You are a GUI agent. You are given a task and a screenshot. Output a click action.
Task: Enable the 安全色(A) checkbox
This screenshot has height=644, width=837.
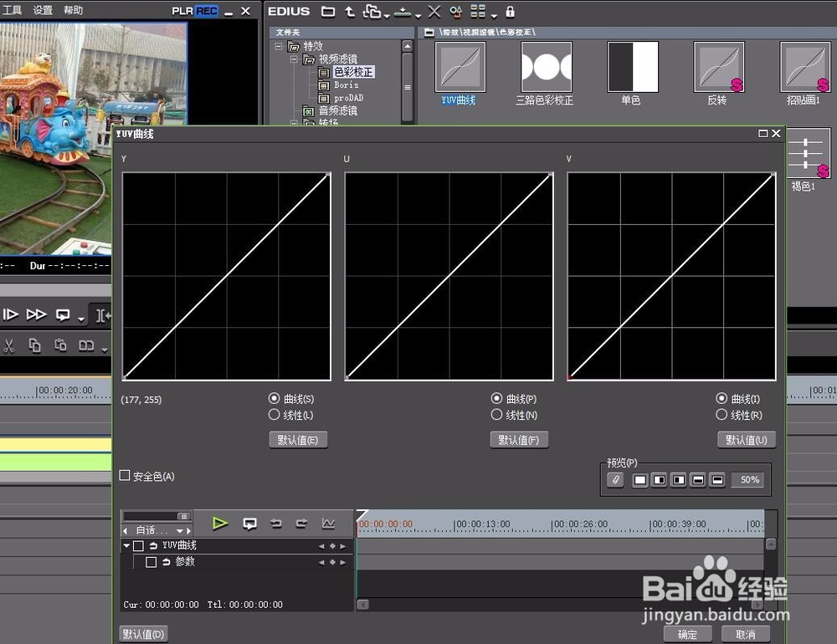[125, 475]
